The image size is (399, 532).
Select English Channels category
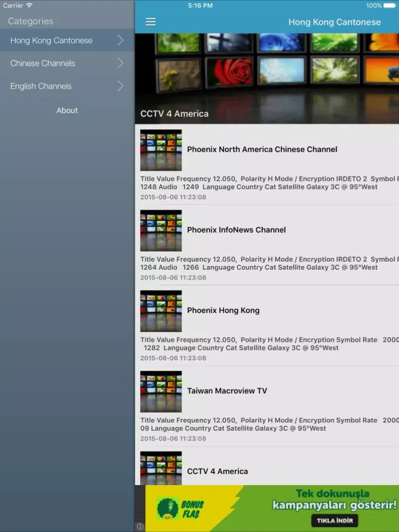pyautogui.click(x=67, y=86)
